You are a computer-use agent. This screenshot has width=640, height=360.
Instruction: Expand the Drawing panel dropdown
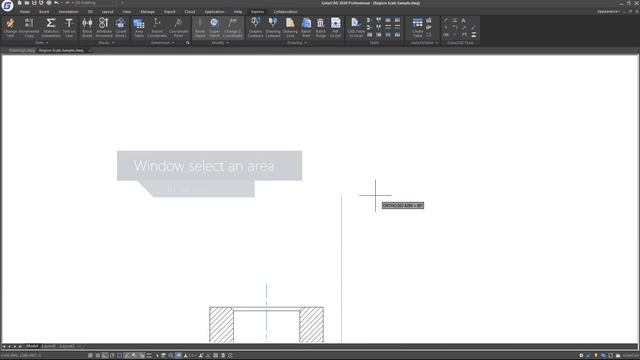tap(297, 43)
